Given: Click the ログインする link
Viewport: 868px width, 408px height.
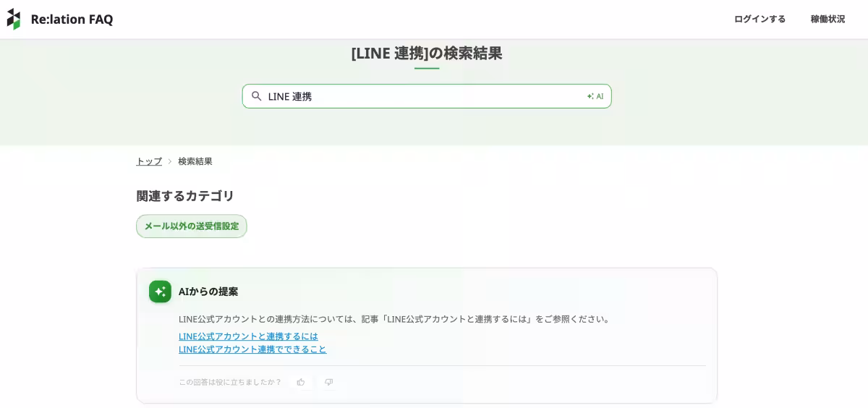Looking at the screenshot, I should [x=759, y=19].
